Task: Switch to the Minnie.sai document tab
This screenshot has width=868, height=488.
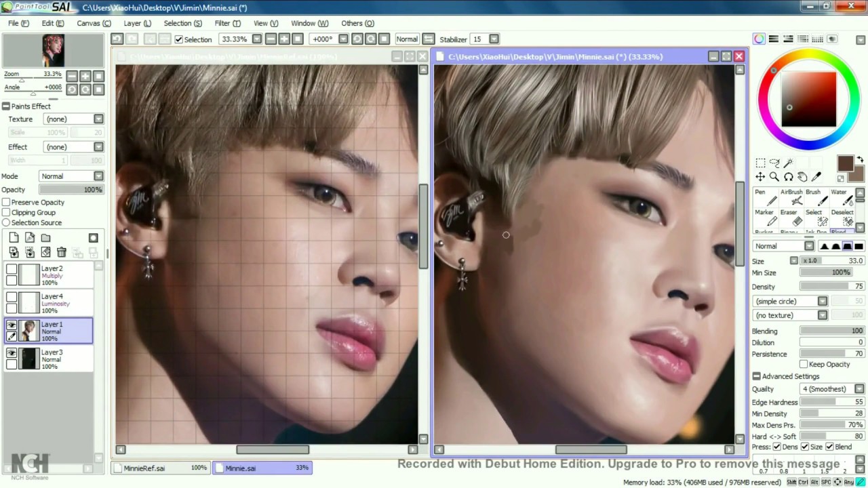Action: coord(262,468)
